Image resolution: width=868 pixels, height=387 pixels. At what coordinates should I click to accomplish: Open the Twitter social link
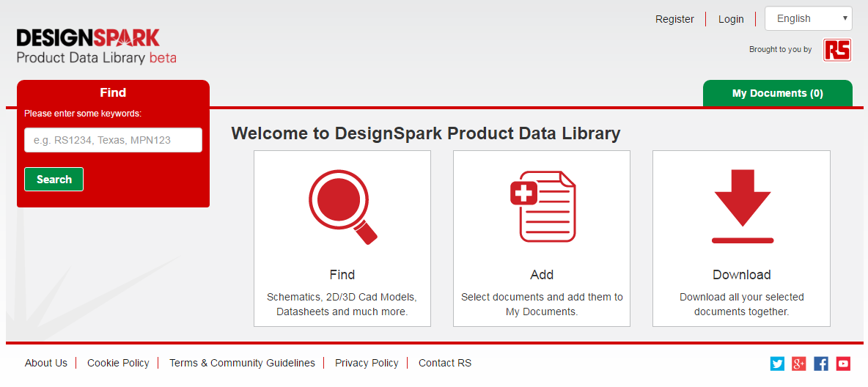(x=777, y=364)
